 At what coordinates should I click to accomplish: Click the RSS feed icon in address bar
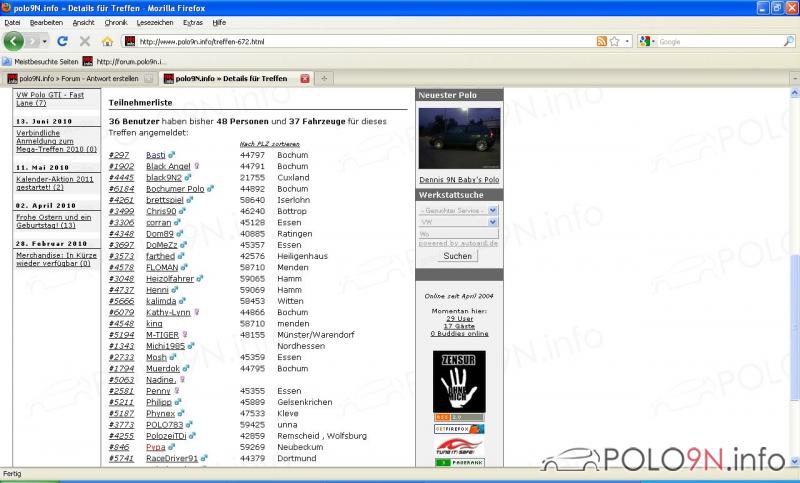(x=601, y=41)
